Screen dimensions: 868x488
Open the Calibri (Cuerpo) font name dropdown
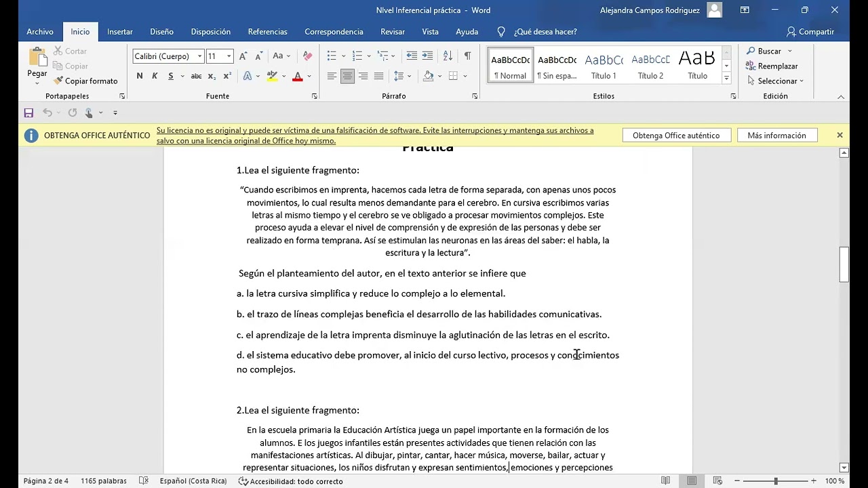click(x=199, y=56)
